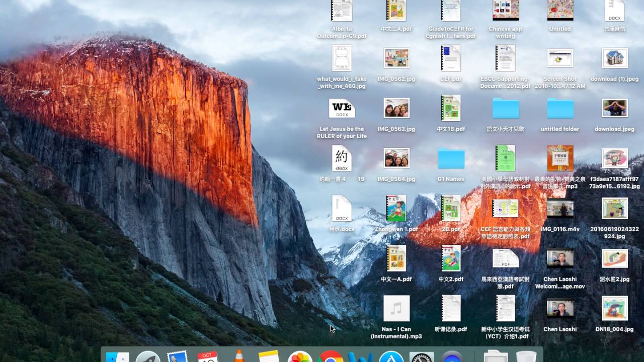
Task: Select the IMG_0564.jpg thumbnail
Action: point(396,158)
